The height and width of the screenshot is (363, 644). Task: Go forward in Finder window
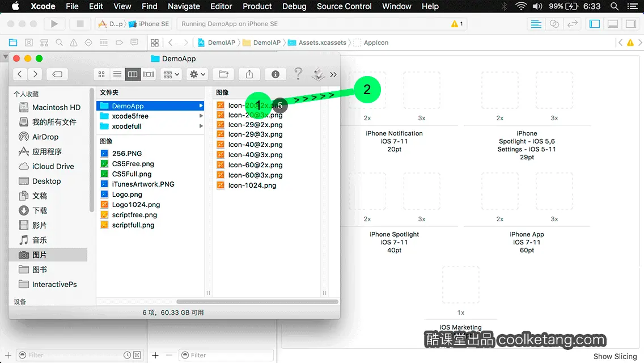pos(35,74)
